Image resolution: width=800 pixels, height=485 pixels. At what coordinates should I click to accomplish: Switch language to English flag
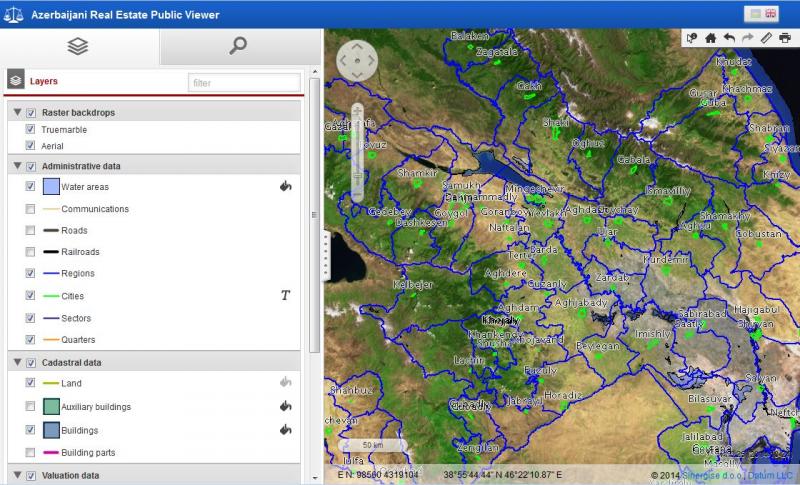tap(771, 13)
